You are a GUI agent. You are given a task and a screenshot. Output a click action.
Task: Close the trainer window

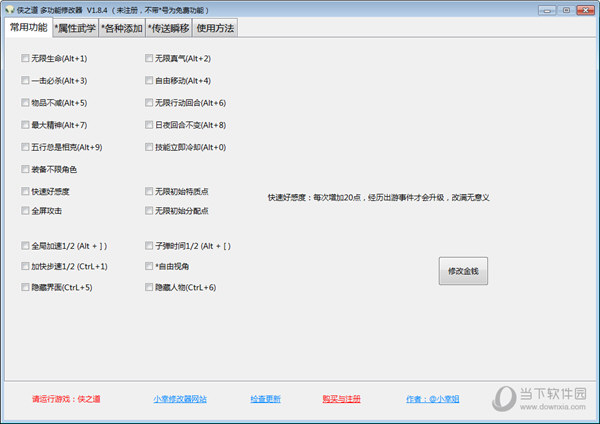click(585, 10)
